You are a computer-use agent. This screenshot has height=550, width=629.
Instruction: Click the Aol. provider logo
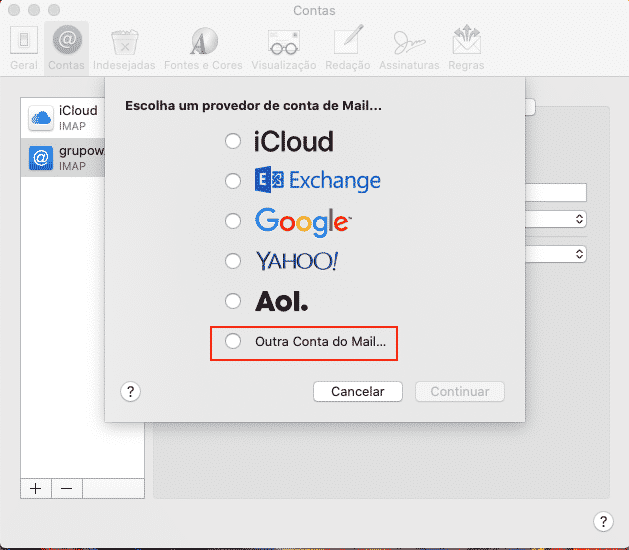pos(282,301)
